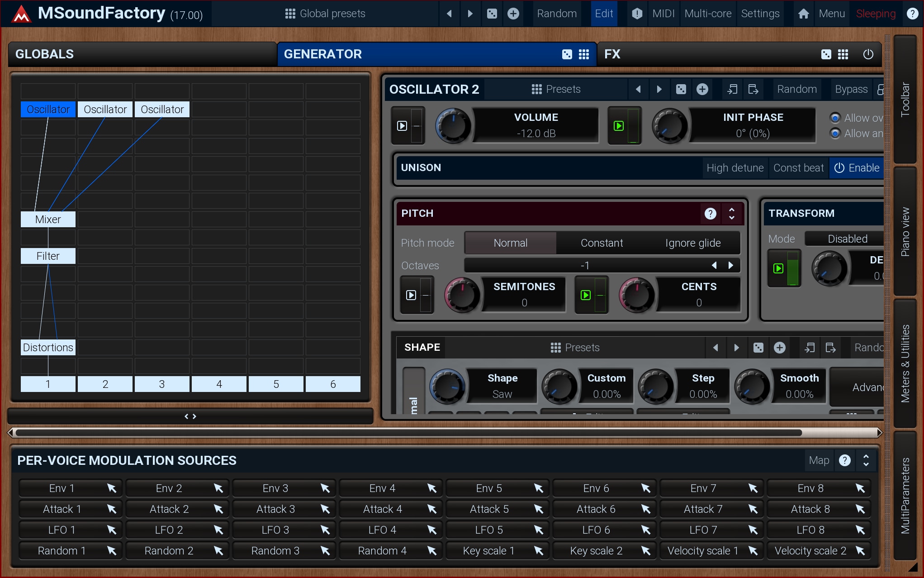The image size is (924, 578).
Task: Click the top bar warning shield icon
Action: [637, 14]
